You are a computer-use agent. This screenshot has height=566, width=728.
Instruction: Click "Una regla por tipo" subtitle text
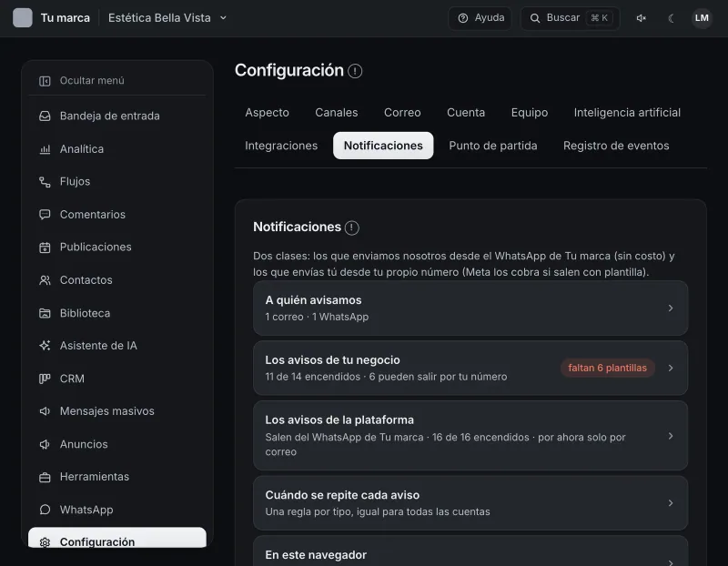pyautogui.click(x=308, y=512)
